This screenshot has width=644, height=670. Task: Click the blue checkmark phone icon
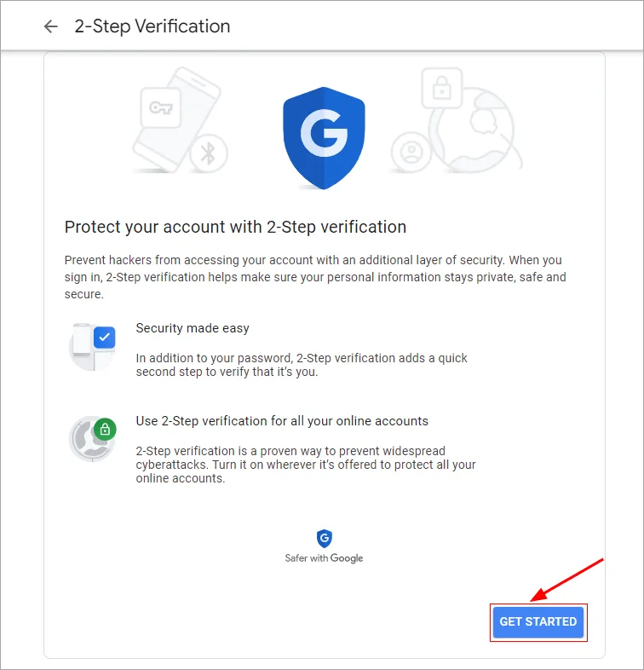93,347
